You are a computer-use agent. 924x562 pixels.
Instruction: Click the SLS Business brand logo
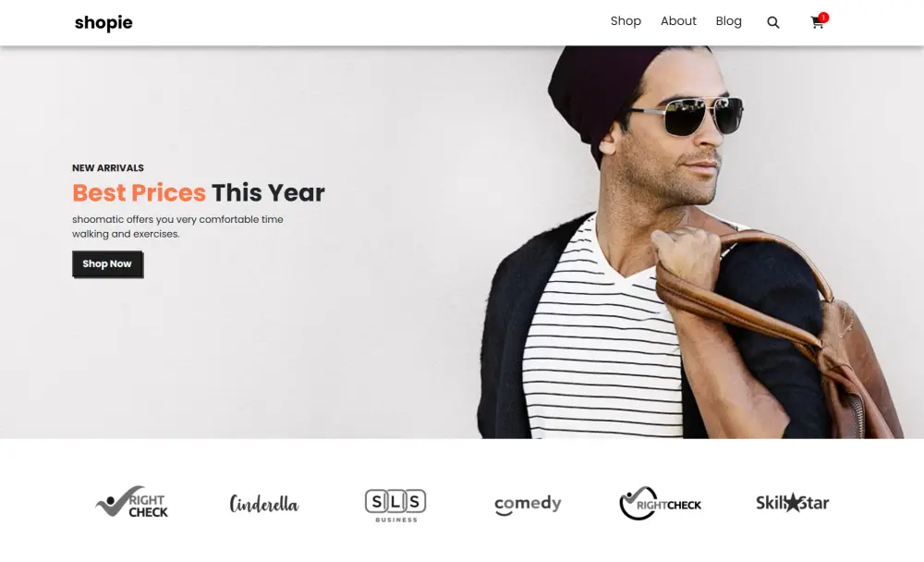coord(395,506)
